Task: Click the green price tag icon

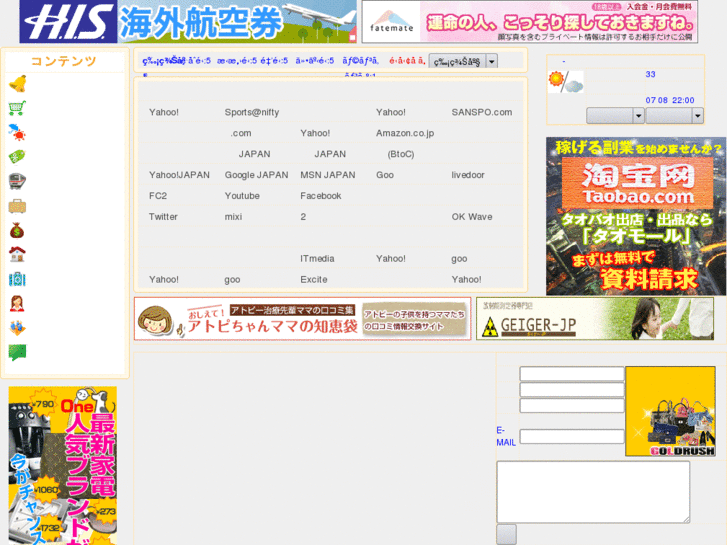Action: pos(18,157)
